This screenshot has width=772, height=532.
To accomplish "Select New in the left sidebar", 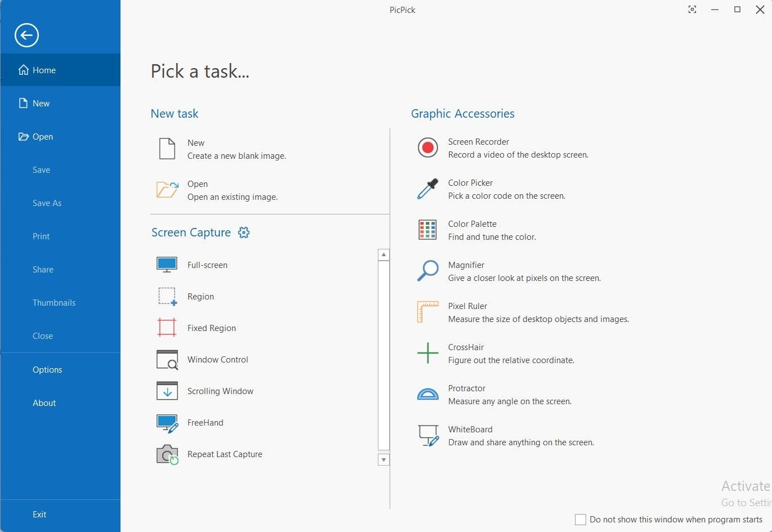I will (60, 103).
